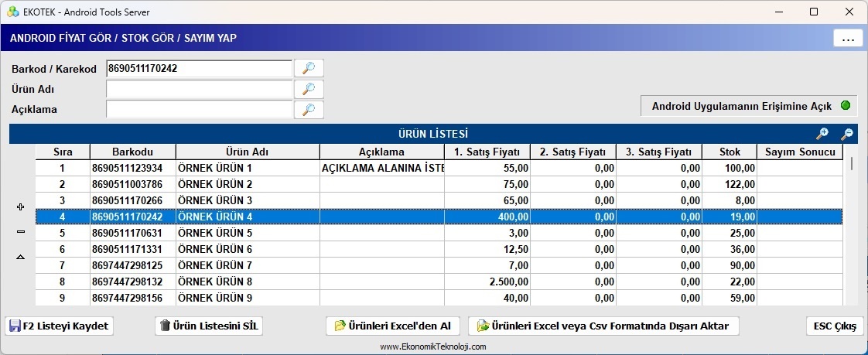This screenshot has width=868, height=355.
Task: Zoom out of the product list
Action: click(847, 134)
